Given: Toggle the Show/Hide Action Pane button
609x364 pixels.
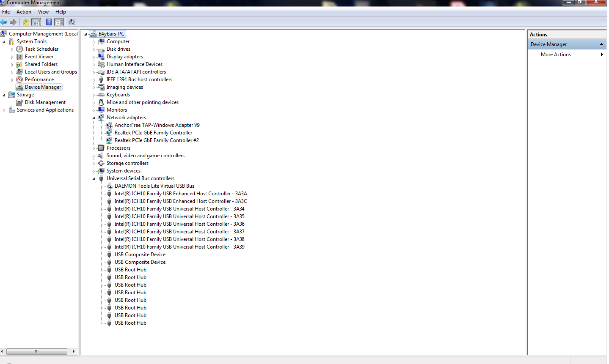Looking at the screenshot, I should coord(59,22).
